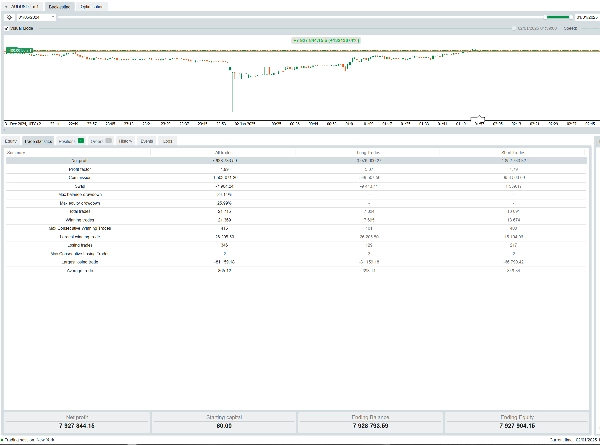
Task: Open the Equity tab
Action: 11,141
